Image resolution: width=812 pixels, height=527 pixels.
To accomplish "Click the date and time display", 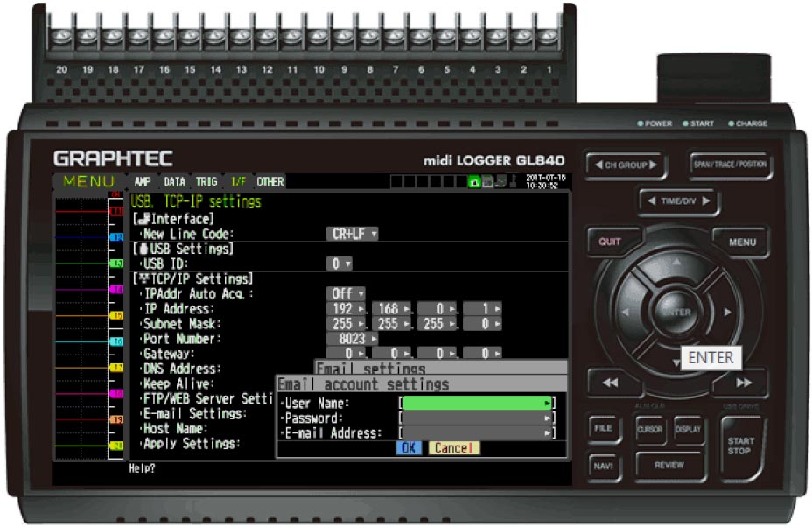I will [x=546, y=181].
